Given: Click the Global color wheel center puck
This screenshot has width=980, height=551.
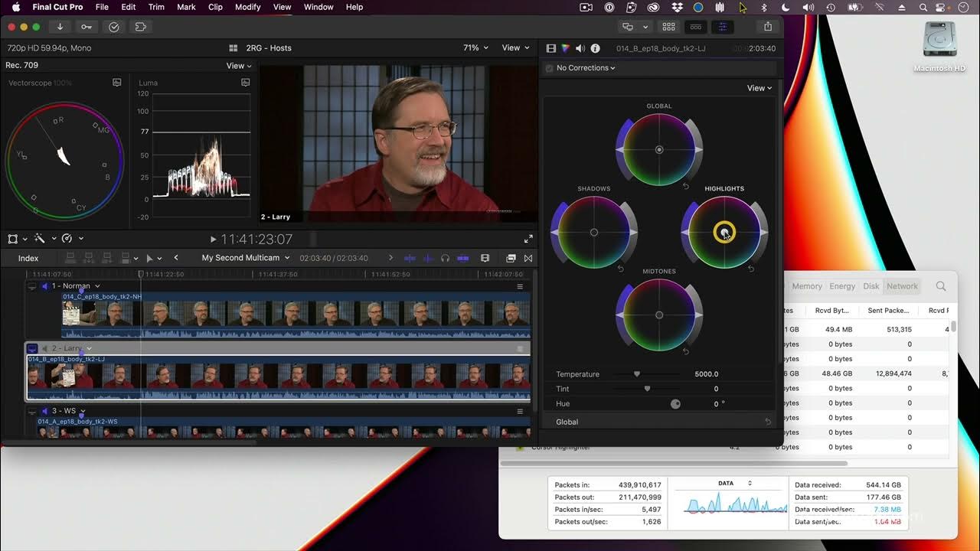Looking at the screenshot, I should point(659,150).
